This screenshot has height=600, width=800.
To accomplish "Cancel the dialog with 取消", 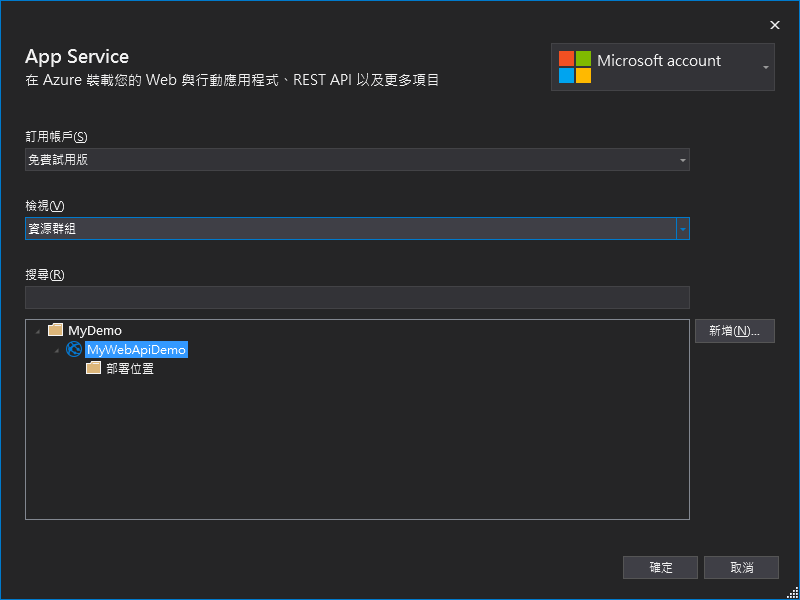I will click(741, 567).
